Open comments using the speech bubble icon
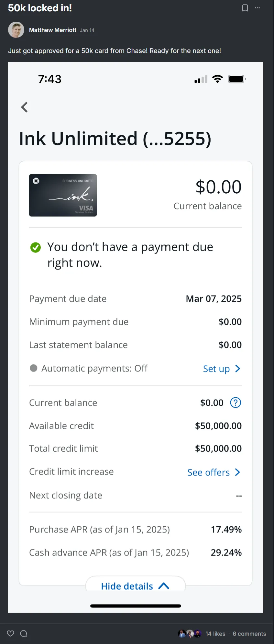Screen dimensions: 274x644 pos(24,633)
